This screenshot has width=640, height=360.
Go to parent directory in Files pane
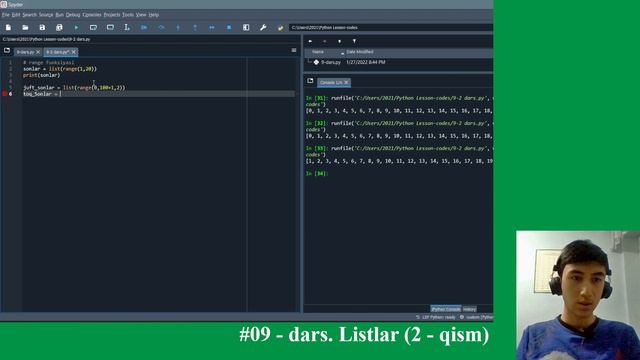340,41
